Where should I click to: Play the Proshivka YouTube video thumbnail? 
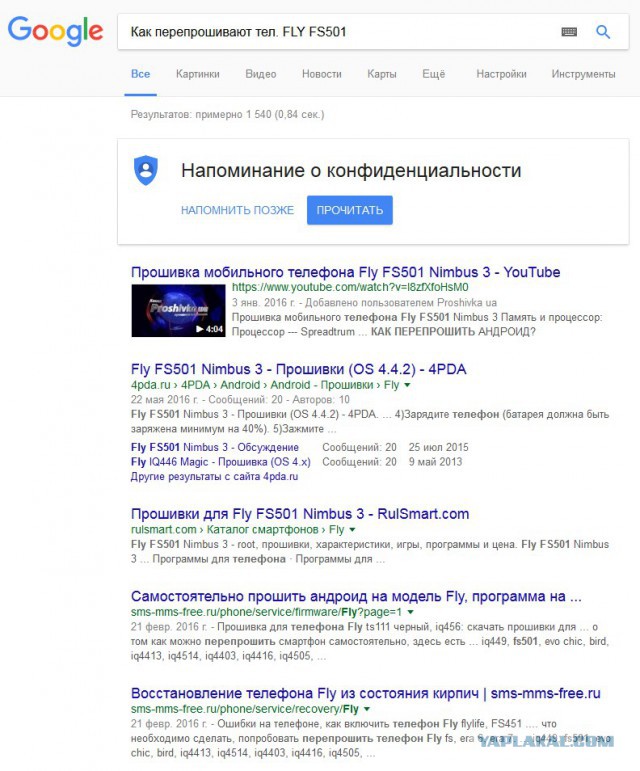(178, 311)
